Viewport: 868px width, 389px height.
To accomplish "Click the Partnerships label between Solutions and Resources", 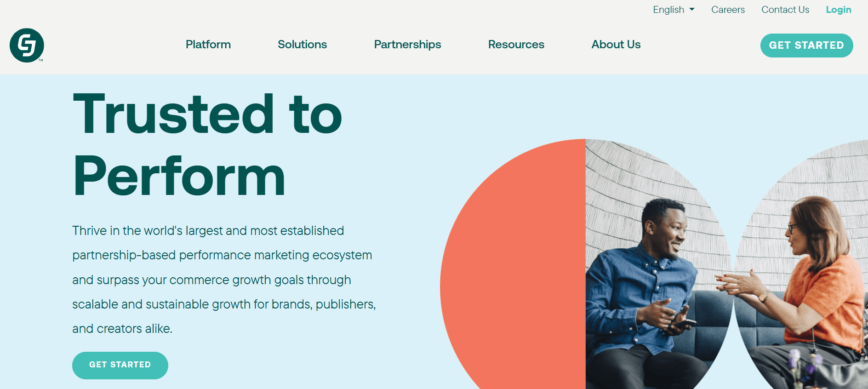I will (x=407, y=45).
